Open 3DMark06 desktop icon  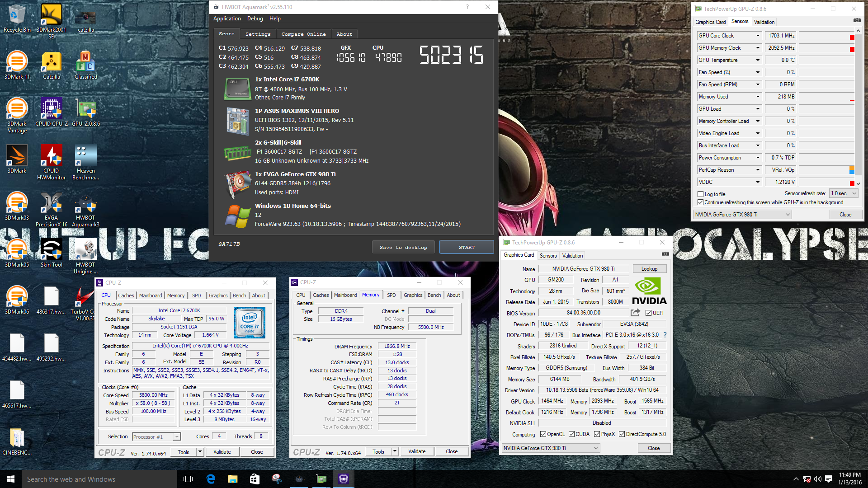coord(17,300)
